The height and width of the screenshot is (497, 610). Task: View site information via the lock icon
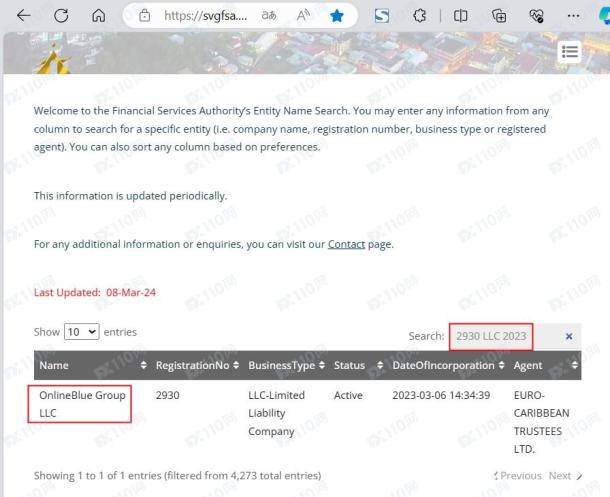pos(144,16)
